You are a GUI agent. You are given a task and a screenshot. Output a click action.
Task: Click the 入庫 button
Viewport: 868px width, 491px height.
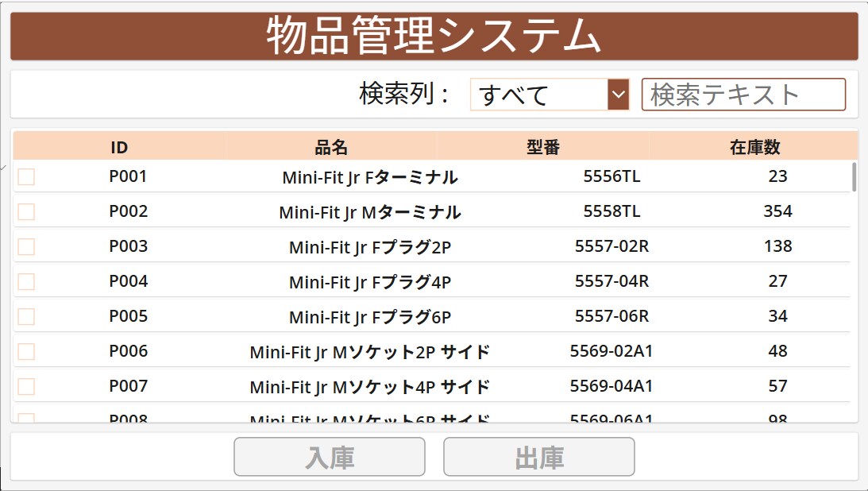coord(330,457)
